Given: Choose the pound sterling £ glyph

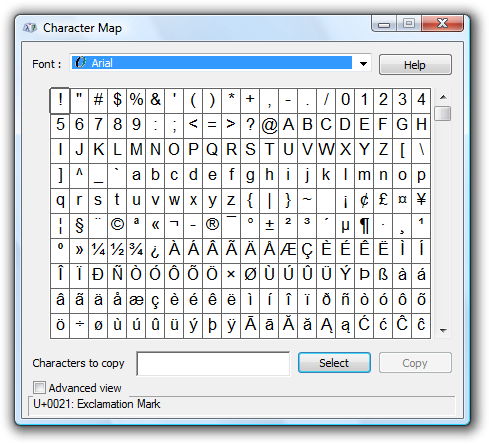Looking at the screenshot, I should [x=383, y=200].
